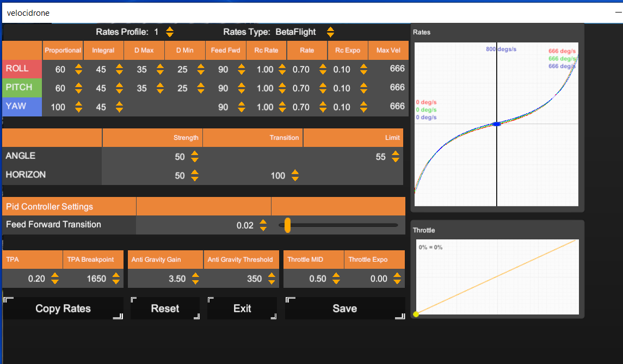Raise PITCH Feed Fwd with its up arrow
623x364 pixels.
241,85
